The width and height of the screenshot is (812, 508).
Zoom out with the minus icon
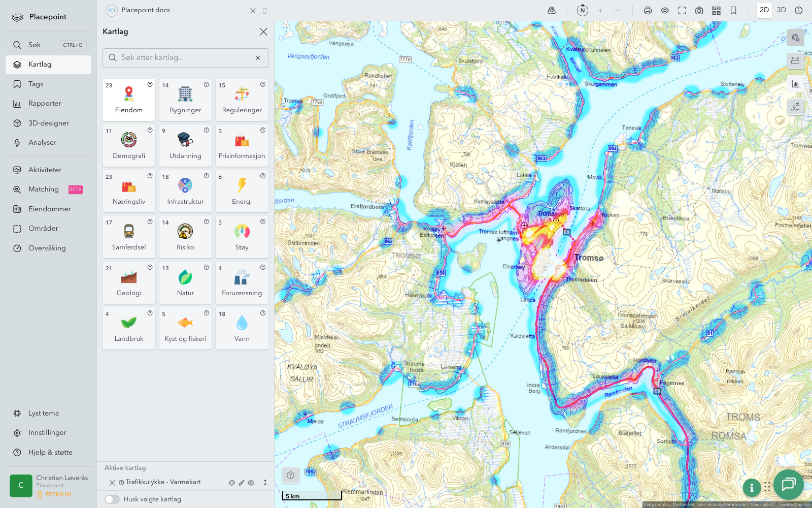[617, 10]
